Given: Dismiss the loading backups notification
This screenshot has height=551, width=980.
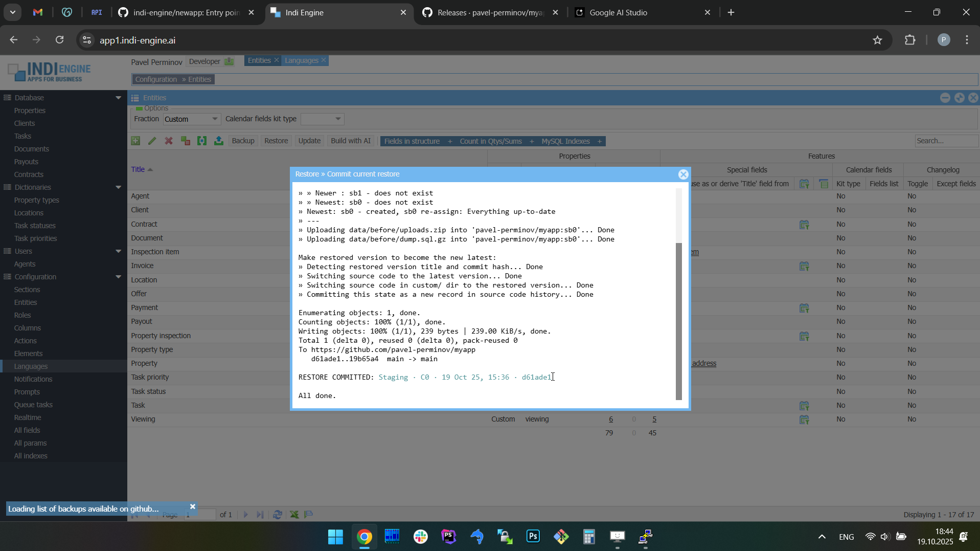Looking at the screenshot, I should pos(193,506).
